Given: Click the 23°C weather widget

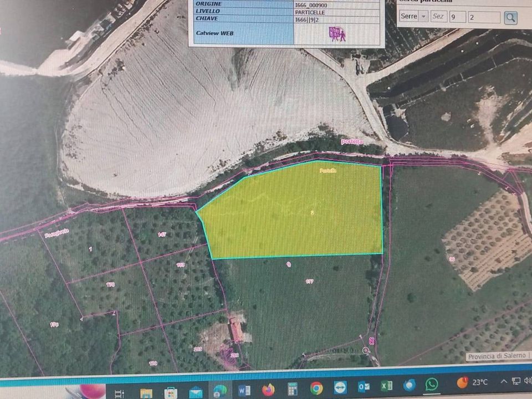Looking at the screenshot, I should coord(472,382).
